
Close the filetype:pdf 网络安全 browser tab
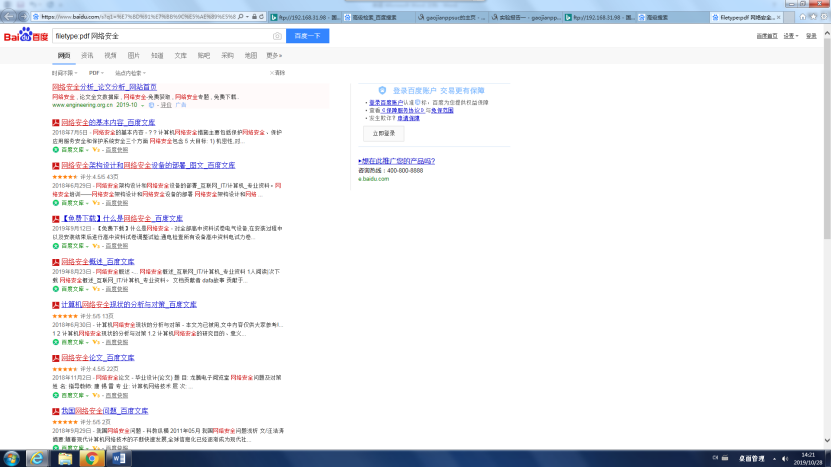(x=779, y=17)
